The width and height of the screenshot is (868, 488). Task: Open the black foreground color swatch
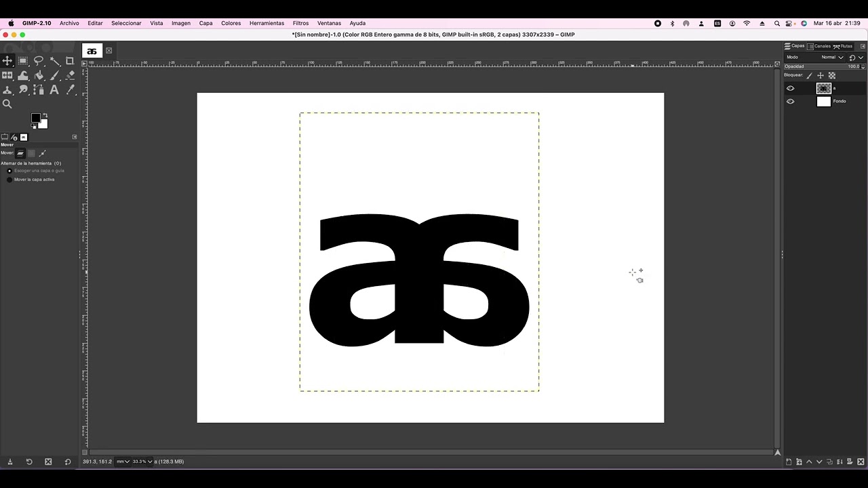point(35,118)
